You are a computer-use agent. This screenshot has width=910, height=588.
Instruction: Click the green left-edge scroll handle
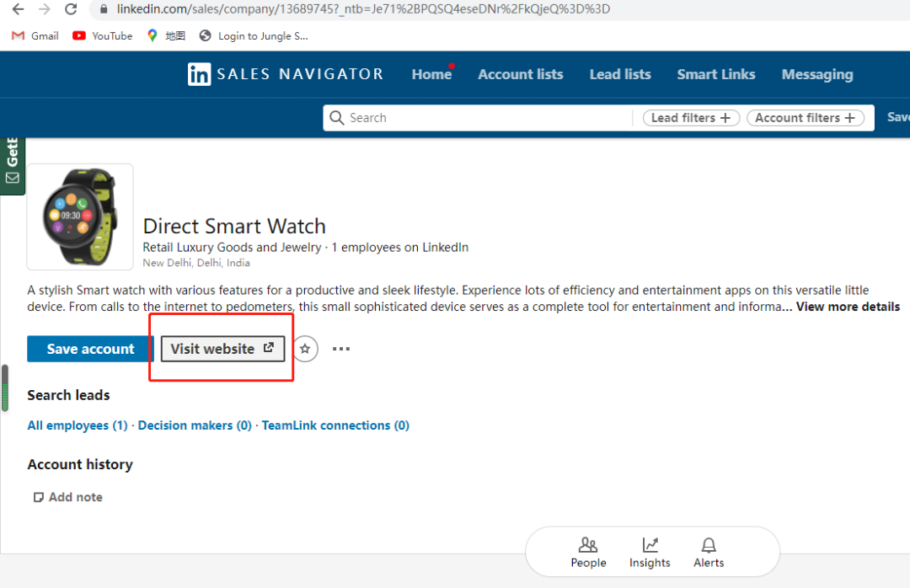[x=5, y=388]
